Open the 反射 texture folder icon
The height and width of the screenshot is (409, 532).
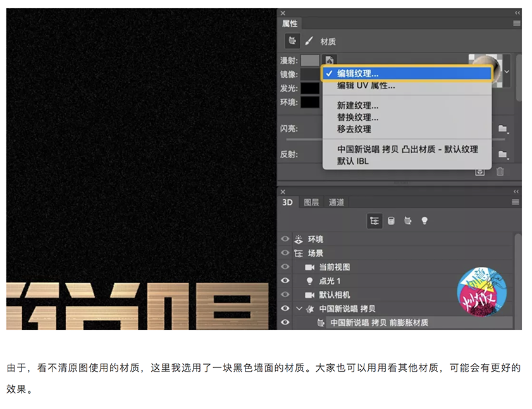pos(503,154)
